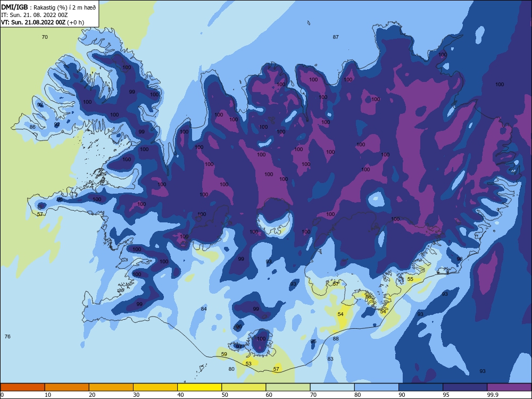Click the '87' humidity value over the northern sea
This screenshot has height=399, width=532.
(x=336, y=37)
